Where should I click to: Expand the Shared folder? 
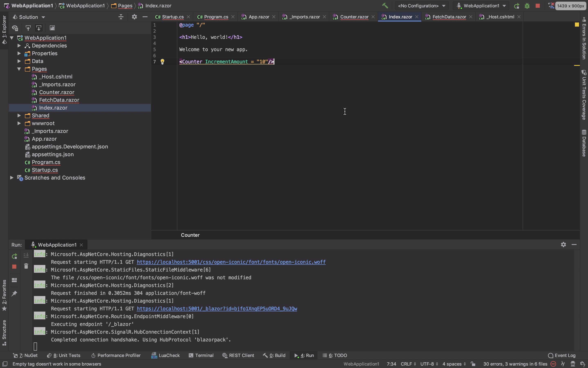[19, 116]
